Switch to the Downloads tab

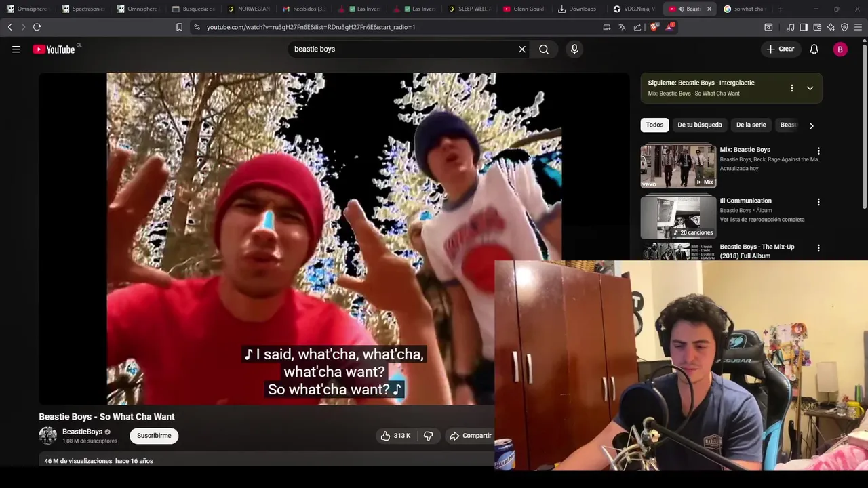click(581, 9)
